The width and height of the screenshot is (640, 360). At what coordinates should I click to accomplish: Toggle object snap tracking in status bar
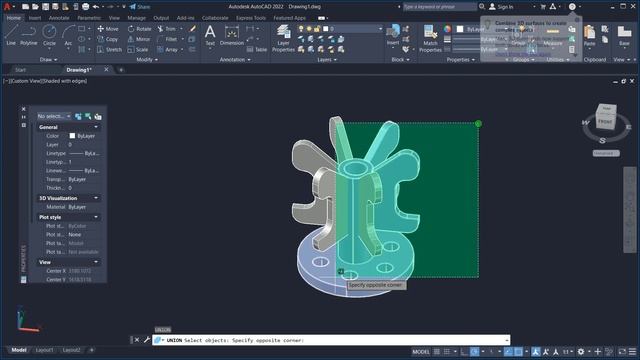click(508, 351)
